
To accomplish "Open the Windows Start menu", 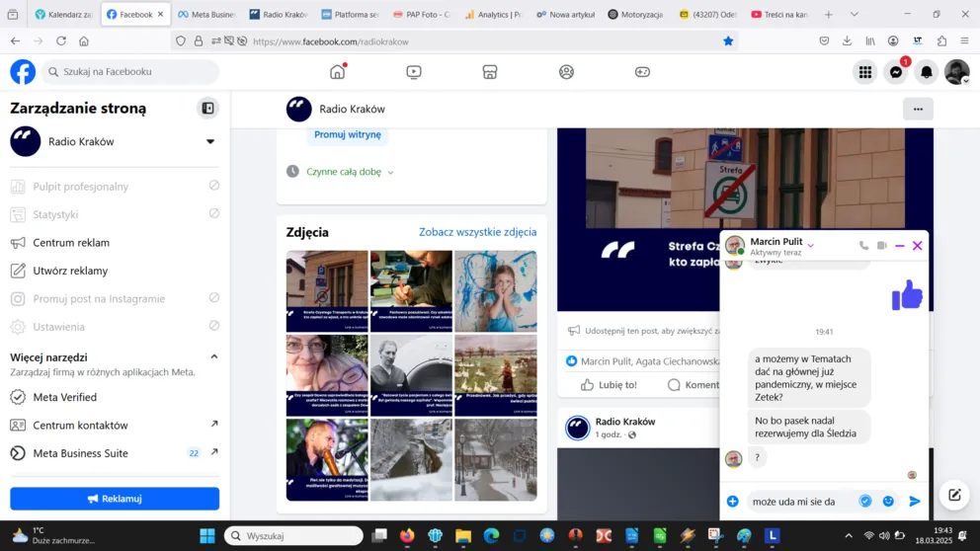I will pos(207,536).
